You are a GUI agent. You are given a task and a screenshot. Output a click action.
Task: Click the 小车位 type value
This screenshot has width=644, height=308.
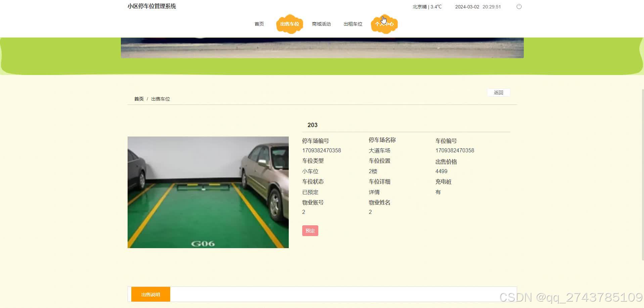pos(310,171)
